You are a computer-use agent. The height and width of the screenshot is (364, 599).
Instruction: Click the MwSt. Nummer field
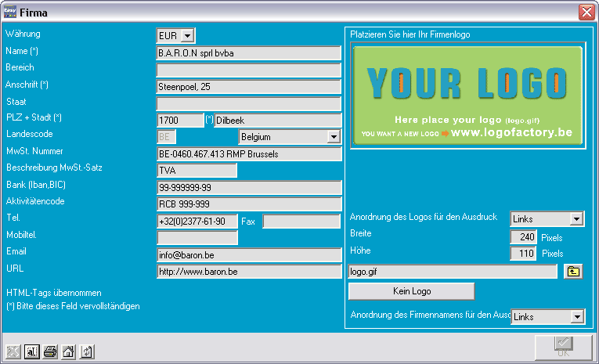pyautogui.click(x=249, y=154)
